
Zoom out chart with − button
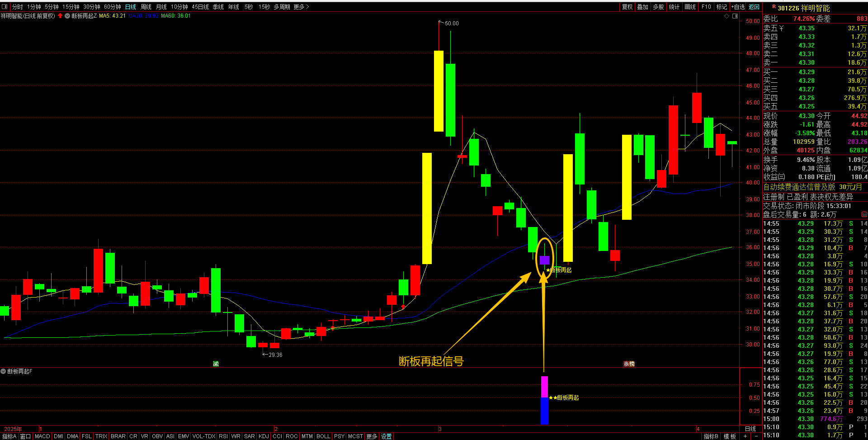(x=756, y=436)
